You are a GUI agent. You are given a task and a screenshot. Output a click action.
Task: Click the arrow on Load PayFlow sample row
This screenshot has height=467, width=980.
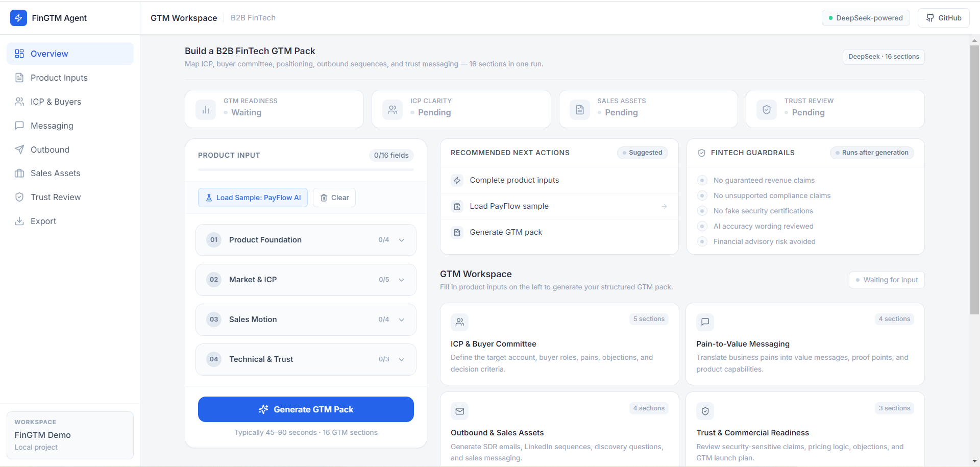(x=664, y=206)
